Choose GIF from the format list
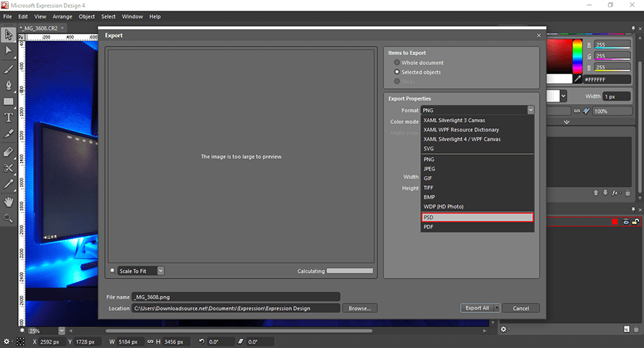The width and height of the screenshot is (644, 348). 477,178
